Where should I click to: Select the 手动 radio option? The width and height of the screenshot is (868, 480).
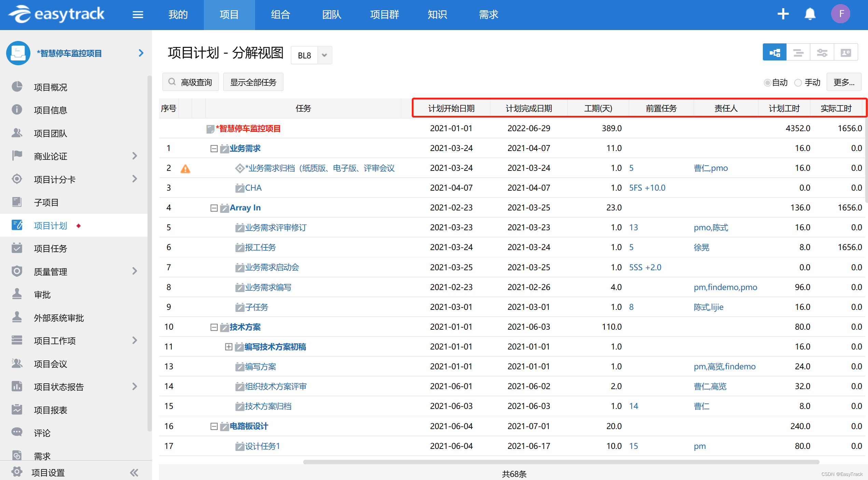click(x=798, y=83)
